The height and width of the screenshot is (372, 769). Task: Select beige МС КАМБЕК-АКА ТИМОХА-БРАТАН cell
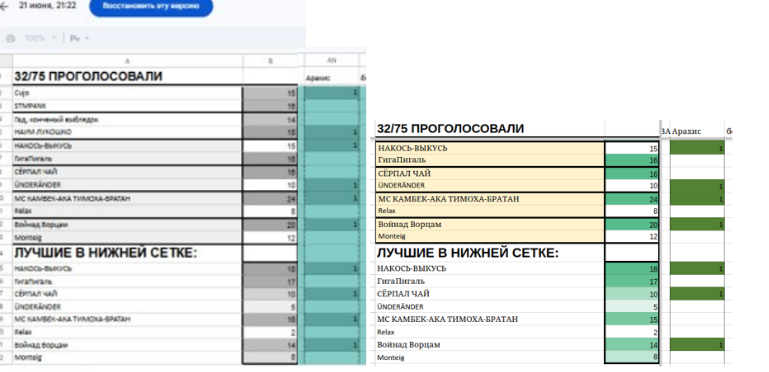point(490,199)
